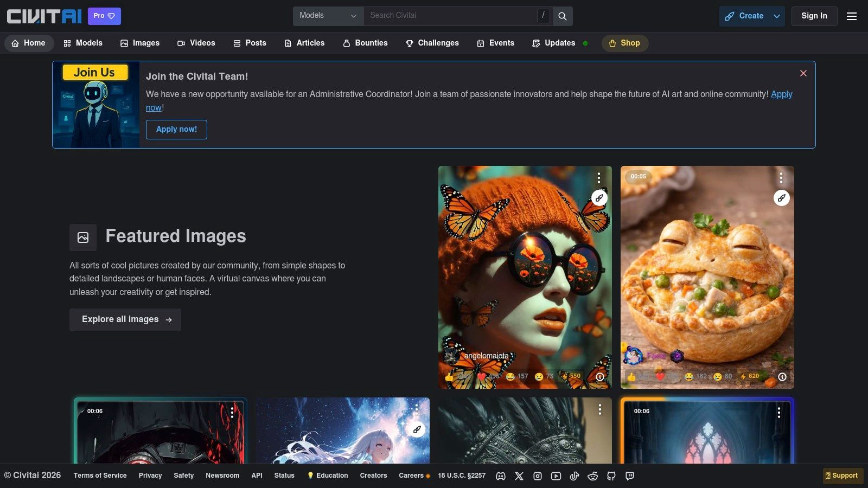Image resolution: width=868 pixels, height=488 pixels.
Task: Click the YouTube icon in footer
Action: click(x=556, y=476)
